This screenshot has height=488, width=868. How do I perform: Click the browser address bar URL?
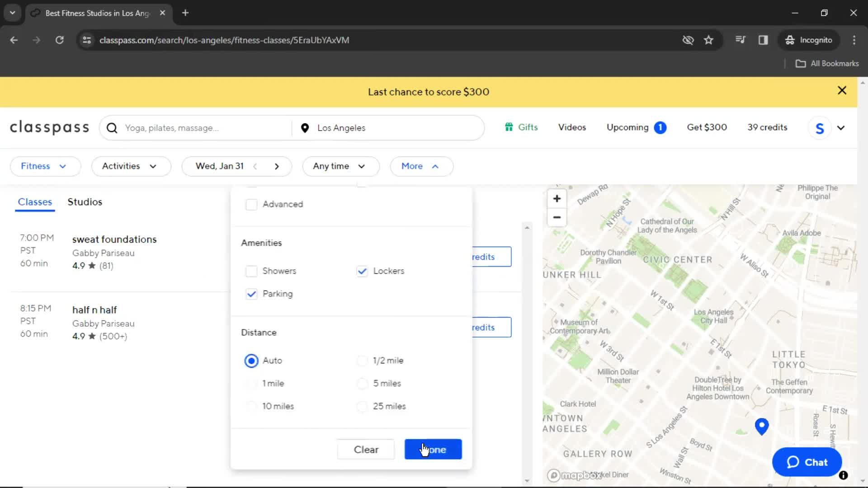click(224, 40)
